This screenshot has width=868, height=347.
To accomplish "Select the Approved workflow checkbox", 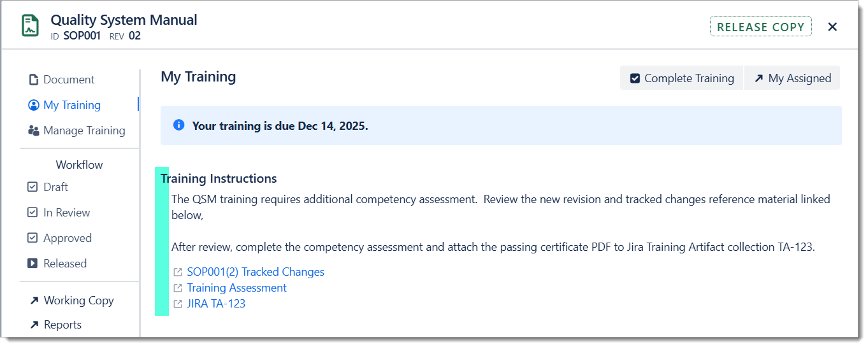I will click(x=33, y=238).
